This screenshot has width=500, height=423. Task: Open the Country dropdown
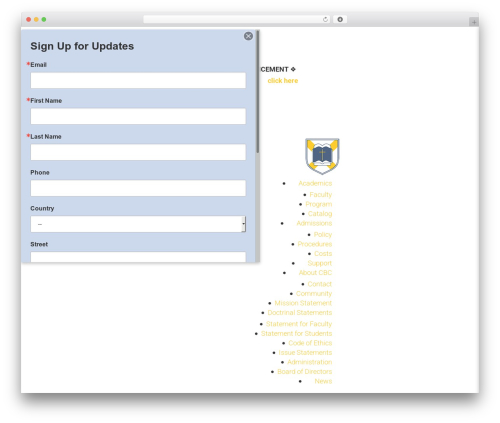tap(138, 224)
